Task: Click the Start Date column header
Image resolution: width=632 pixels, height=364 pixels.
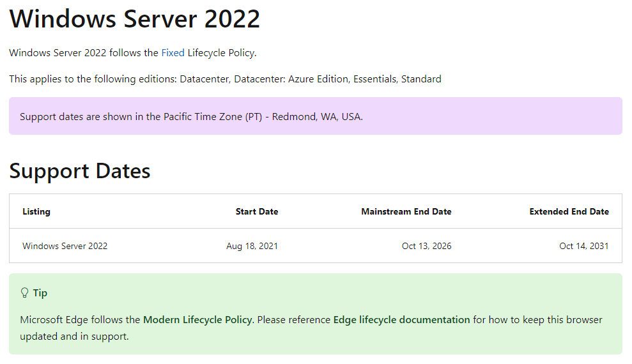Action: [x=257, y=211]
